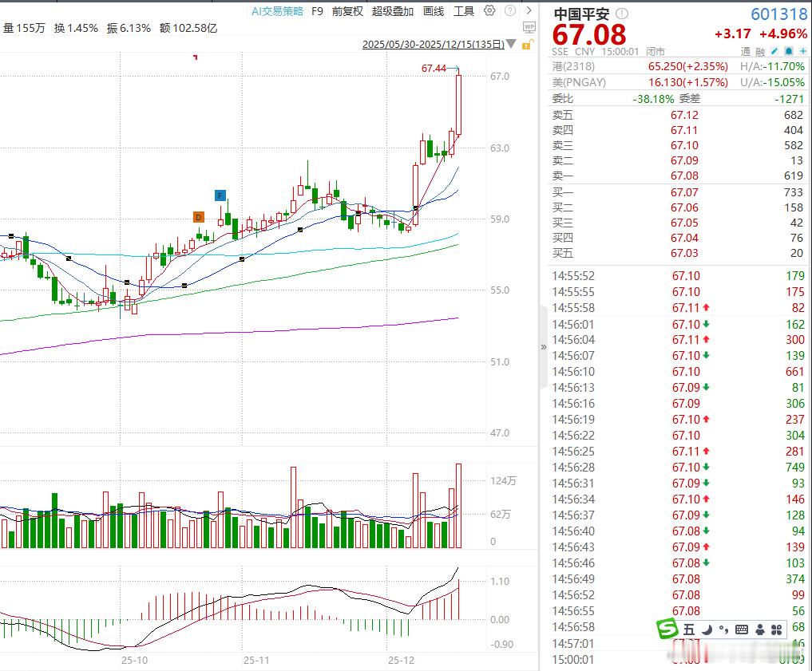Click the 14:55:52 trade row
This screenshot has width=812, height=671.
(x=678, y=276)
